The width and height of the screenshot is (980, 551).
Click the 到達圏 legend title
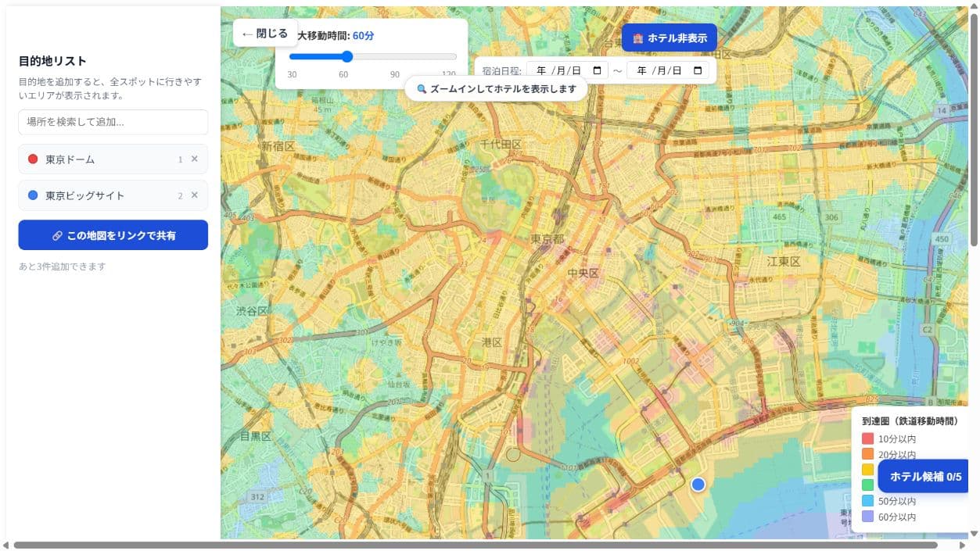coord(910,420)
